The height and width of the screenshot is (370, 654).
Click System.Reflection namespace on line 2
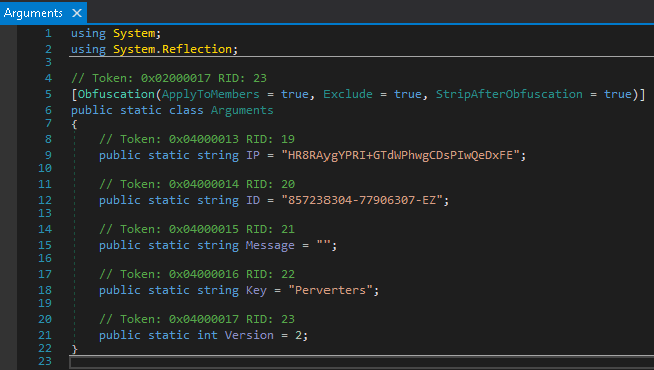pyautogui.click(x=172, y=49)
